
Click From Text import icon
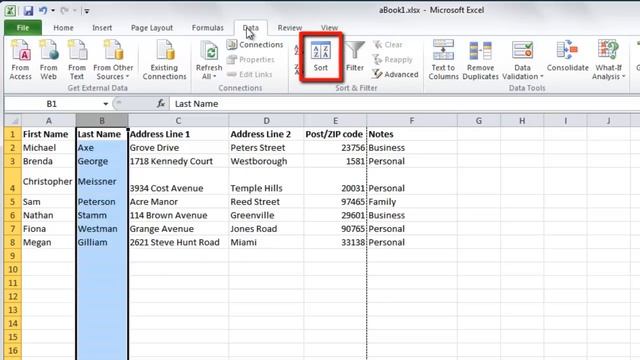coord(77,60)
